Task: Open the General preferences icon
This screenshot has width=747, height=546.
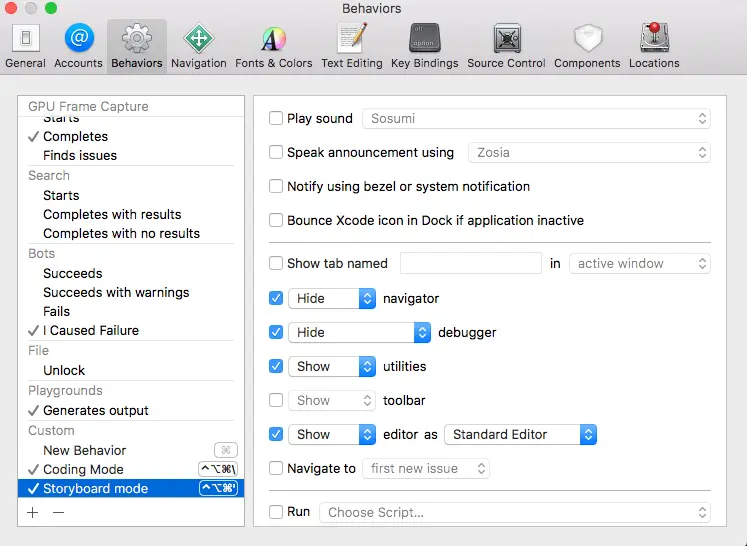Action: [x=25, y=38]
